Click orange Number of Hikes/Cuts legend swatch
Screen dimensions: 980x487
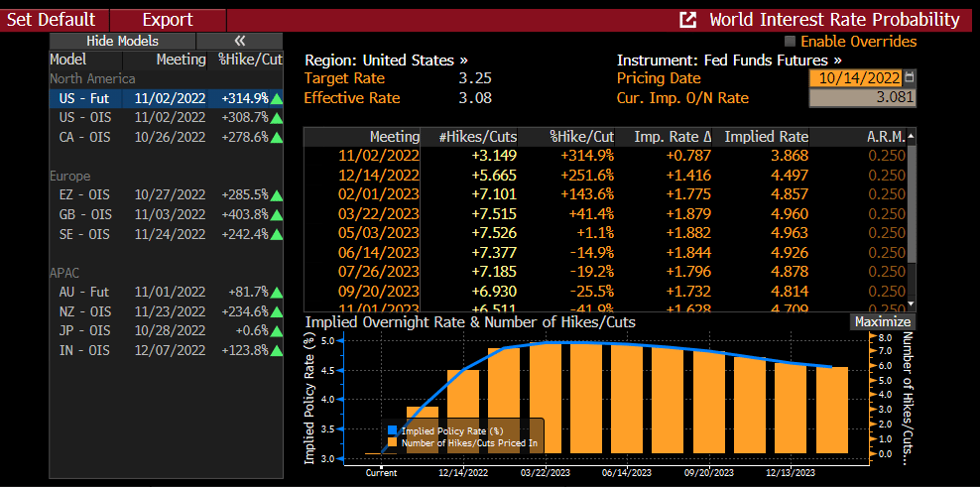[392, 442]
